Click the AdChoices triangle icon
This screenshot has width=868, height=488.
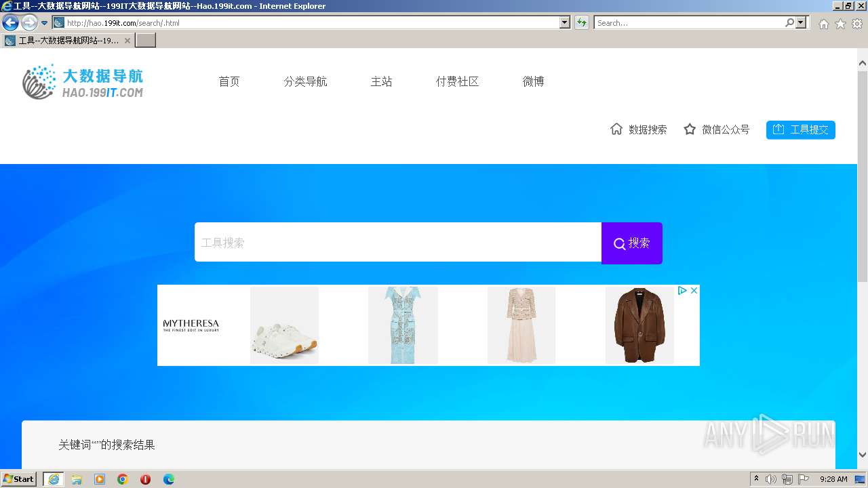pyautogui.click(x=683, y=290)
